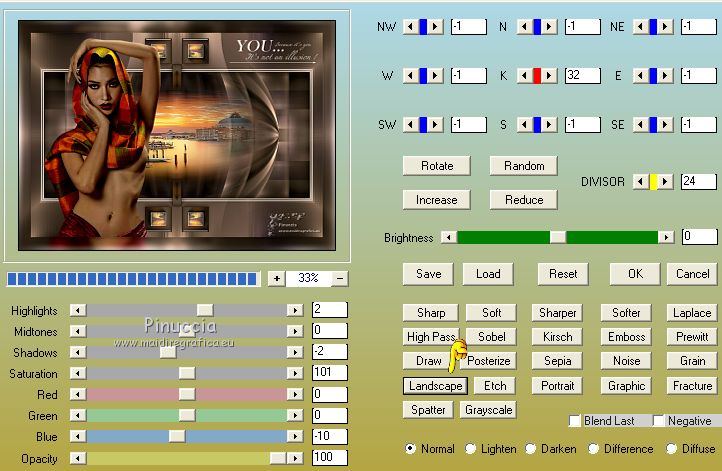This screenshot has height=471, width=722.
Task: Click the Reduce button
Action: (x=524, y=200)
